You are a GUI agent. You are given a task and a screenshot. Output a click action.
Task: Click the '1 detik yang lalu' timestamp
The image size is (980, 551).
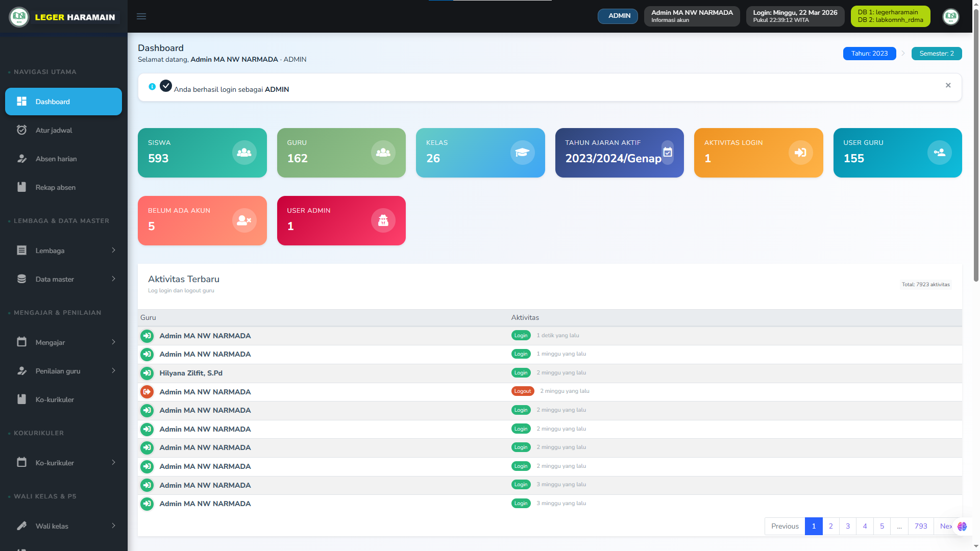pyautogui.click(x=557, y=335)
